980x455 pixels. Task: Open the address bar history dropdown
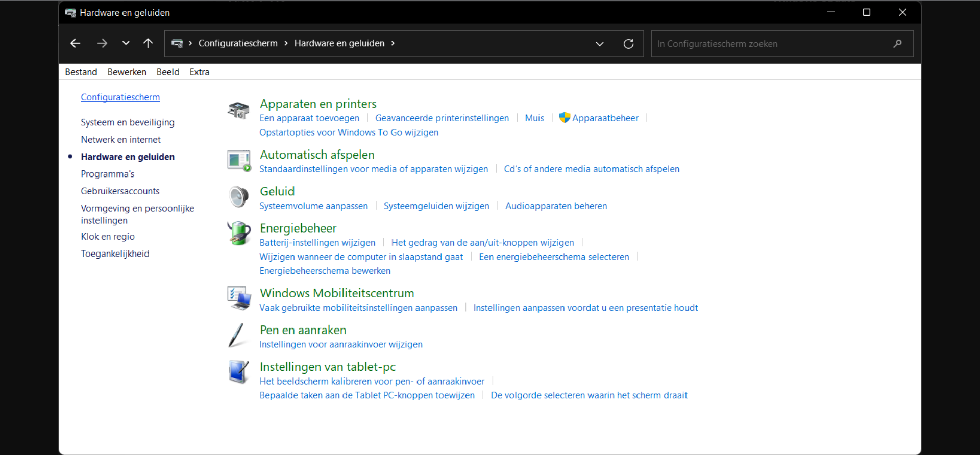[600, 44]
